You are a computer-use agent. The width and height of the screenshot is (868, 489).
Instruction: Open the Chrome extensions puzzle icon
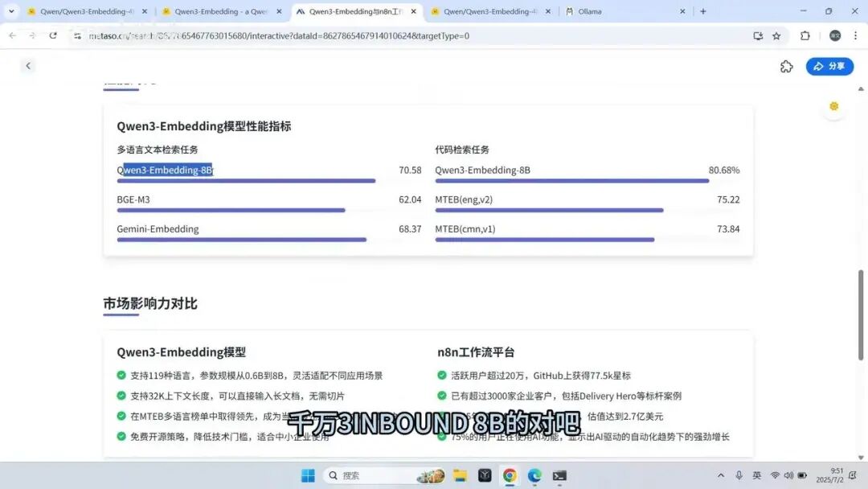tap(805, 35)
